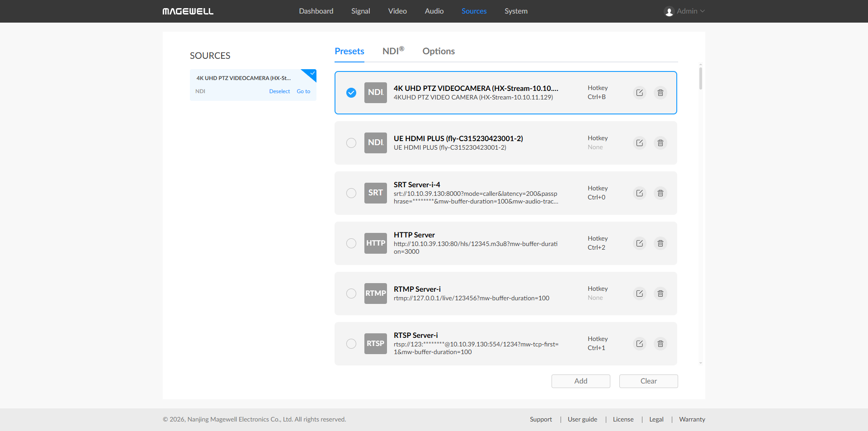Delete the 4K UHD PTZ VIDEOCAMERA preset

(x=660, y=93)
